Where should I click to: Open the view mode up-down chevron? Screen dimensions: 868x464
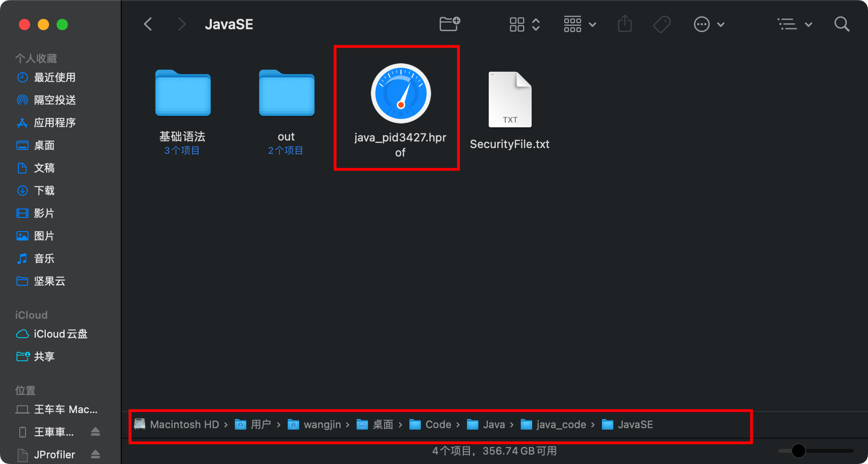point(536,24)
